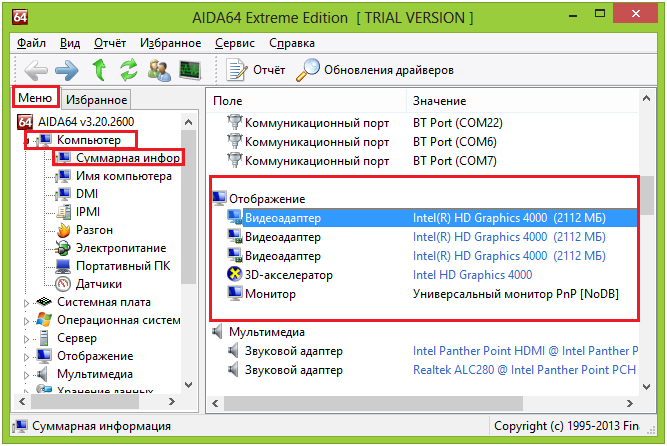This screenshot has width=667, height=446.
Task: Click the Отчёт report toolbar button
Action: (x=256, y=70)
